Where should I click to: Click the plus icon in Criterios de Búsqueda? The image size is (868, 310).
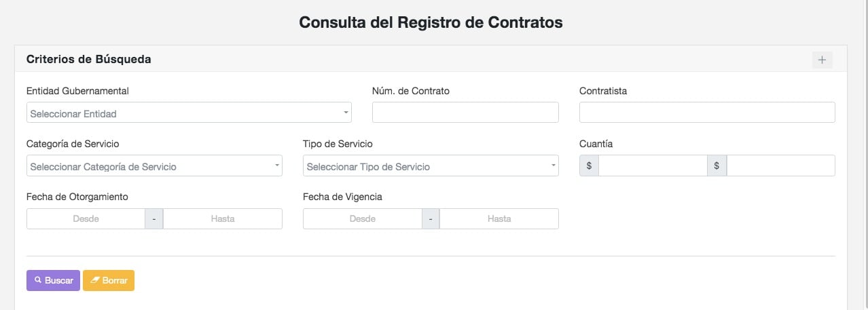822,60
